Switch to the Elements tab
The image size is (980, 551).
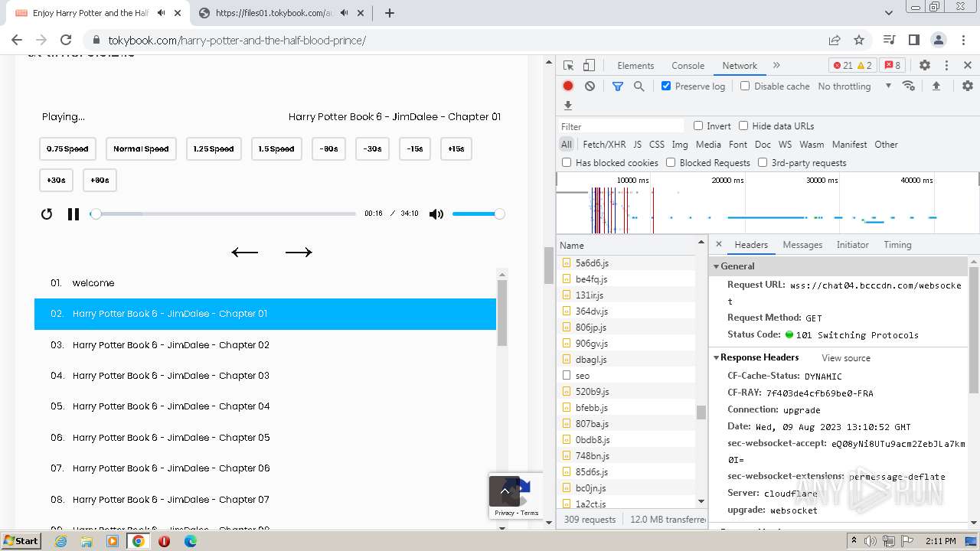click(635, 66)
